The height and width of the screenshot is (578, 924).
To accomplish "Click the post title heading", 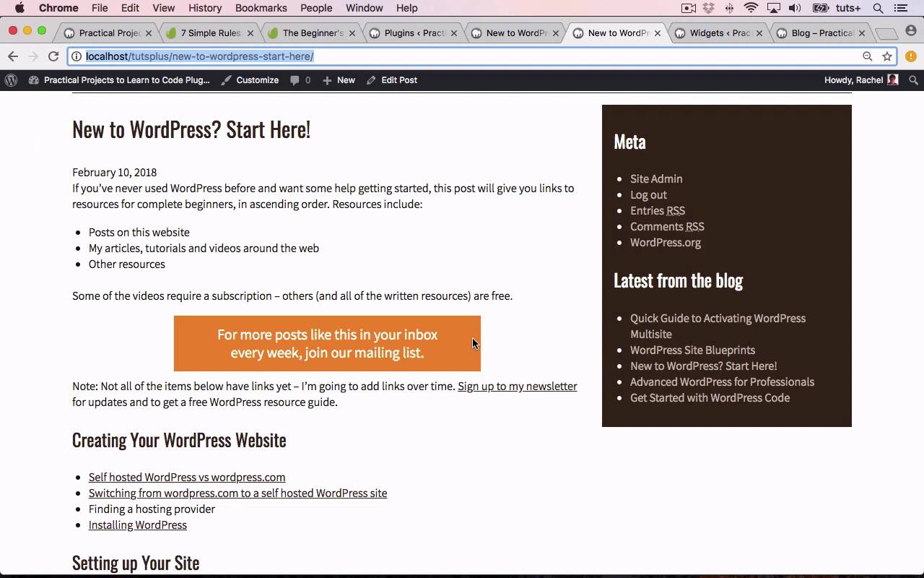I will (191, 129).
